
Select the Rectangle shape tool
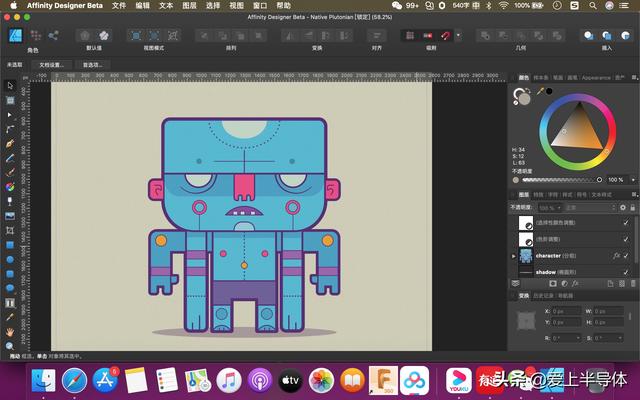point(10,245)
